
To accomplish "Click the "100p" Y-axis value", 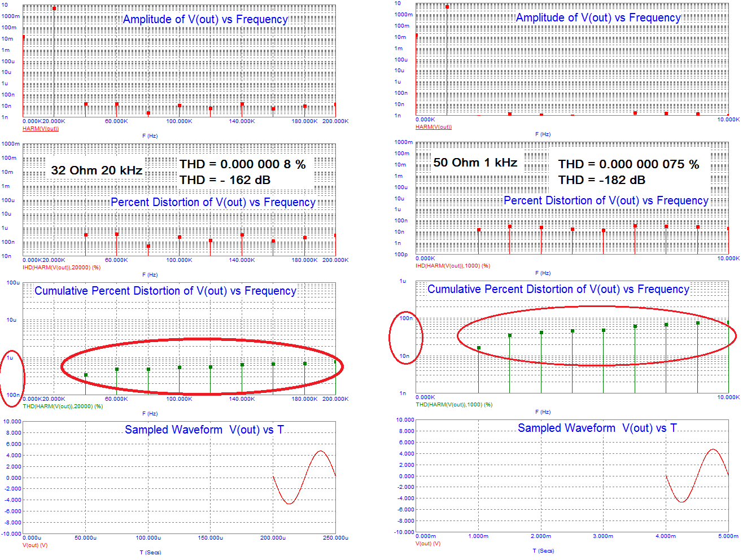I will pyautogui.click(x=401, y=255).
